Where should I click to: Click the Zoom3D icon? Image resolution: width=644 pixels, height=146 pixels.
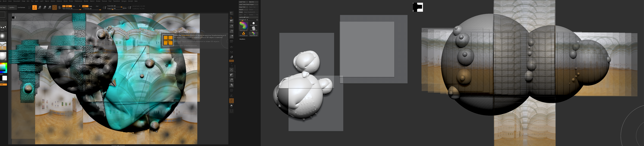tap(232, 80)
